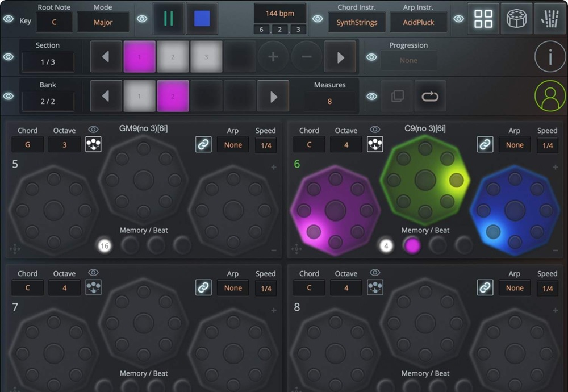Image resolution: width=568 pixels, height=392 pixels.
Task: Open the Chord Instr. SynthStrings selector
Action: coord(357,22)
